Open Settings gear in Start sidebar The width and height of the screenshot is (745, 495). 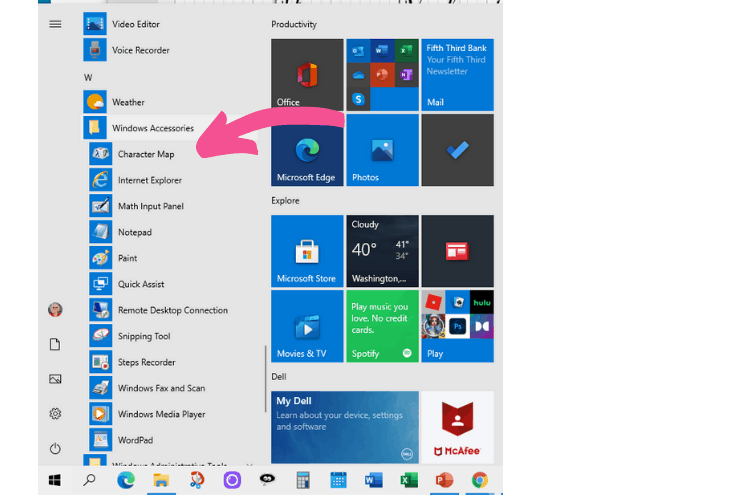click(55, 414)
